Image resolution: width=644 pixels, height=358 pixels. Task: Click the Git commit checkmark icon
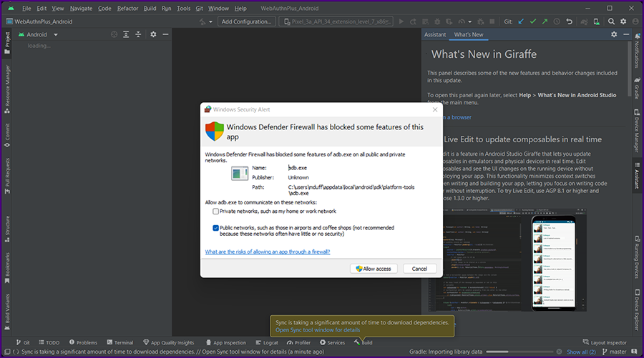(532, 21)
